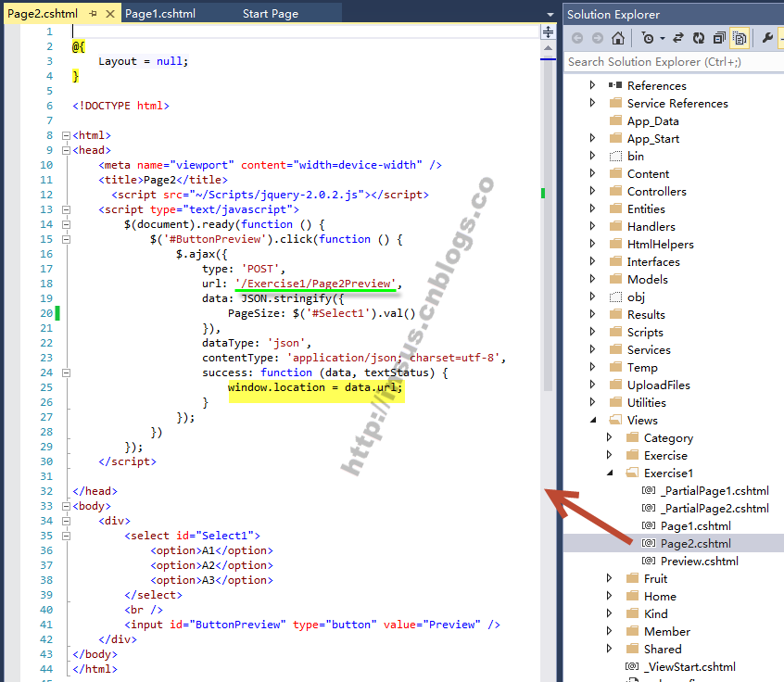Select the obj hidden folder icon
784x682 pixels.
pyautogui.click(x=615, y=297)
